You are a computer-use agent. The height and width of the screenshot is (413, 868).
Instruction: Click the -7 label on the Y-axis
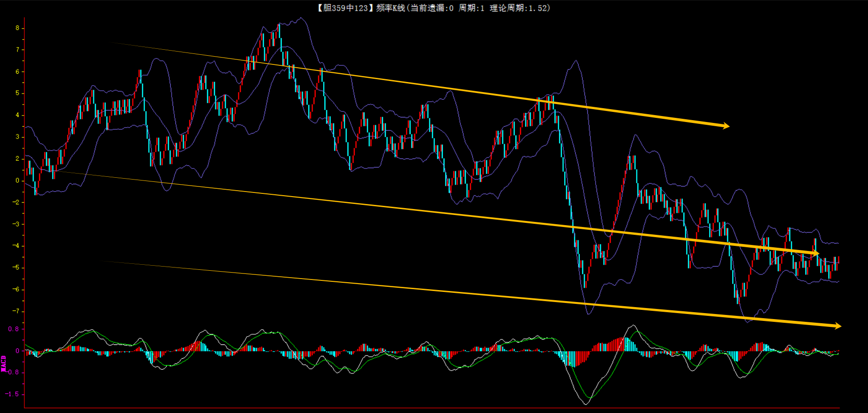coord(16,311)
